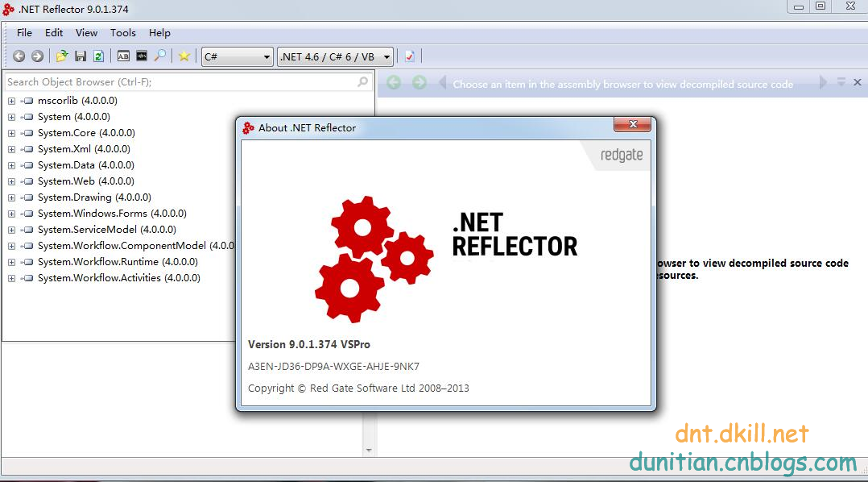Click the .NET Reflector title bar icon
The image size is (868, 482).
(x=8, y=9)
